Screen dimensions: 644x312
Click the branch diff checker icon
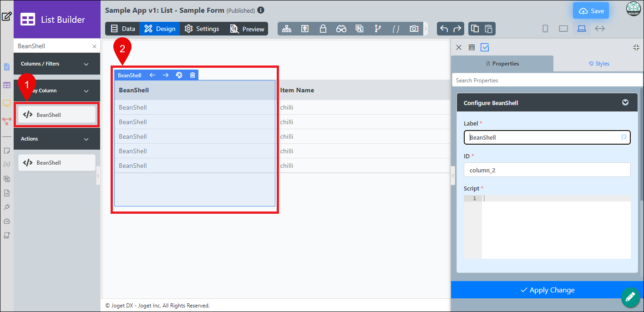(x=377, y=29)
